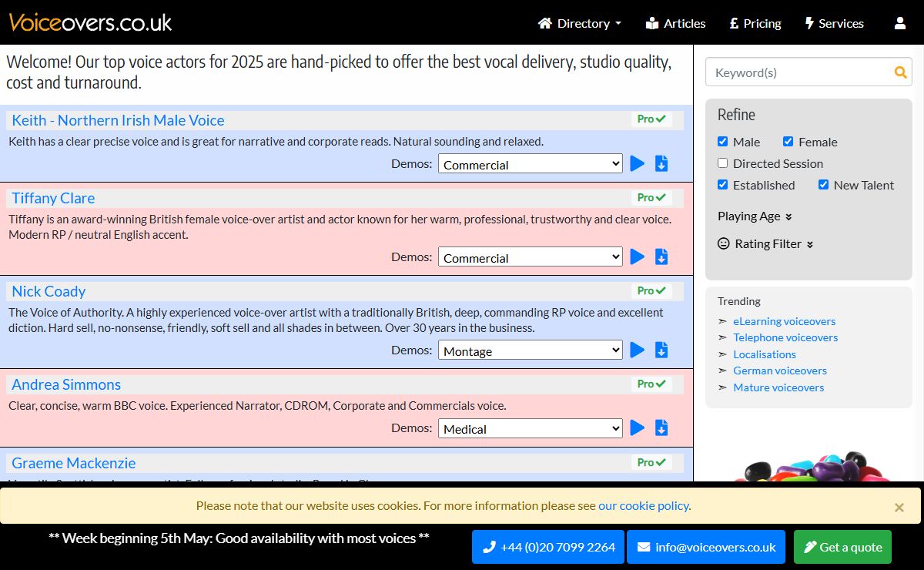Download Andrea Simmons' demo file
Viewport: 924px width, 570px height.
click(661, 427)
